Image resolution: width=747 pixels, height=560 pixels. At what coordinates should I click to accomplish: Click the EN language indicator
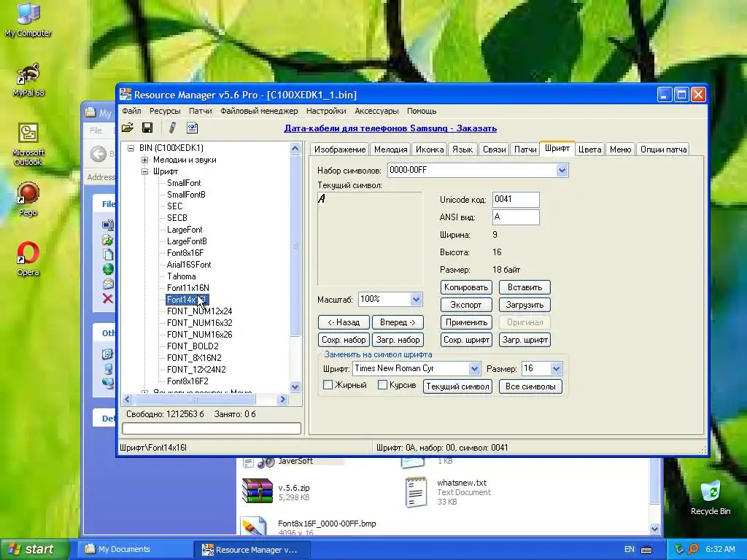tap(630, 549)
